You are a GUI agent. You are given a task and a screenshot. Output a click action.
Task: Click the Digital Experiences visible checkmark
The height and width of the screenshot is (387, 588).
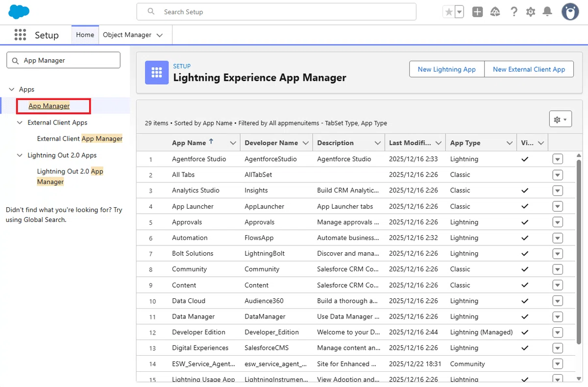[525, 348]
